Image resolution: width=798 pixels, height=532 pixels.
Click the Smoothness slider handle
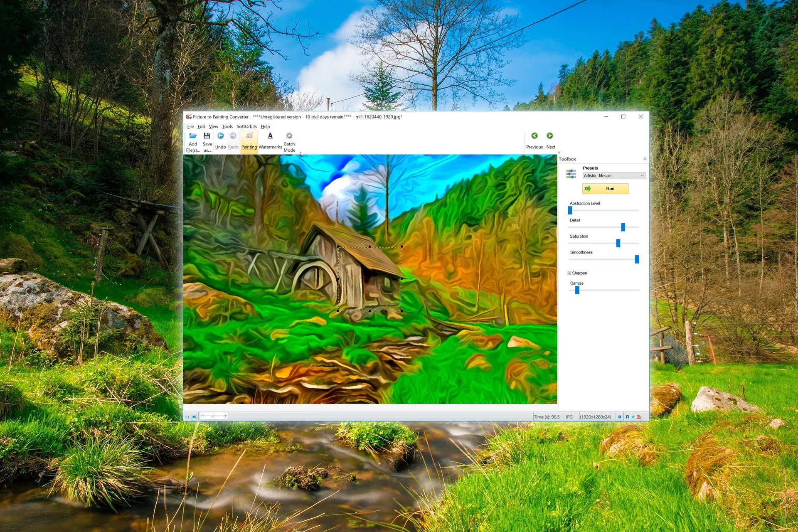pos(637,259)
